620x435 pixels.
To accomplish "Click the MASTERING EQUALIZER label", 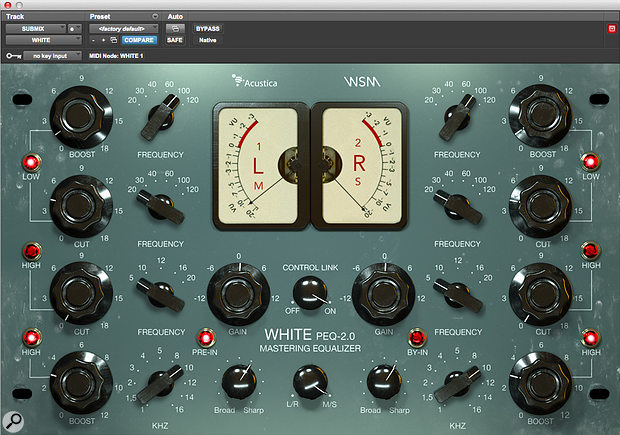I will [310, 348].
